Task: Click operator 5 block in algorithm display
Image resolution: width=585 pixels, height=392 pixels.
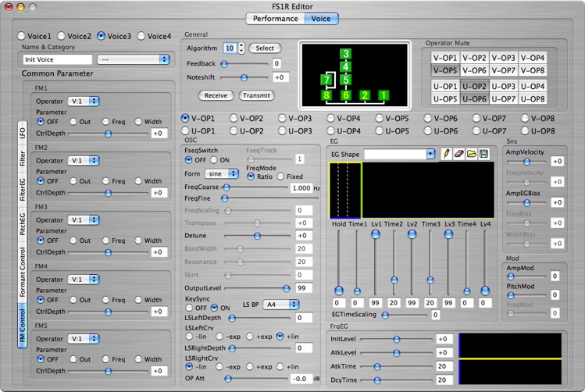Action: (346, 80)
